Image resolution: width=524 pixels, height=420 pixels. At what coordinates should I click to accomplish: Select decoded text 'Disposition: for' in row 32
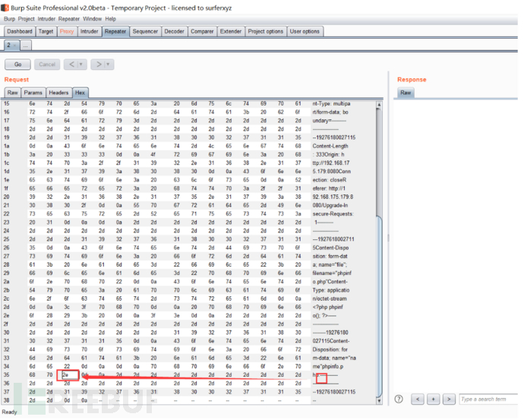tap(330, 349)
